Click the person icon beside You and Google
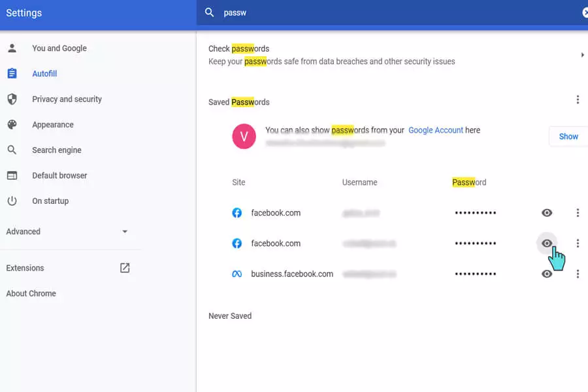This screenshot has height=392, width=588. (12, 48)
